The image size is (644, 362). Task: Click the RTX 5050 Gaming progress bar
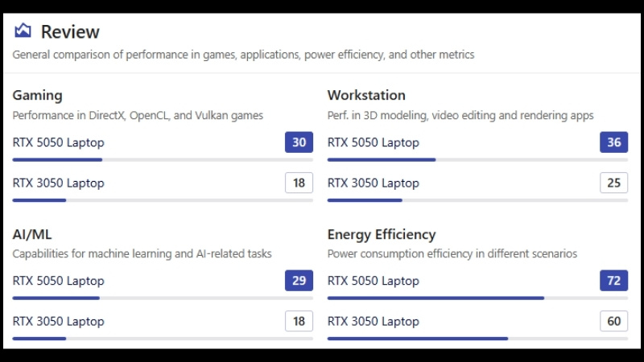163,159
